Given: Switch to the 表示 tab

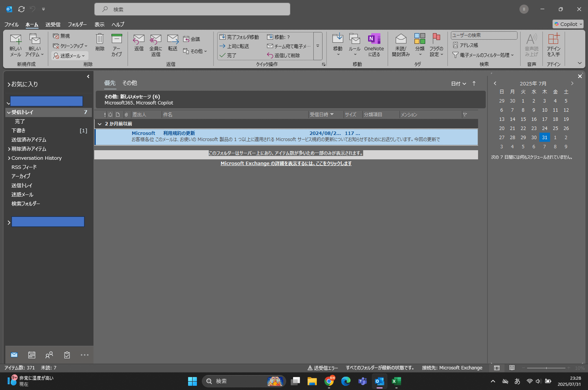Looking at the screenshot, I should pos(99,24).
